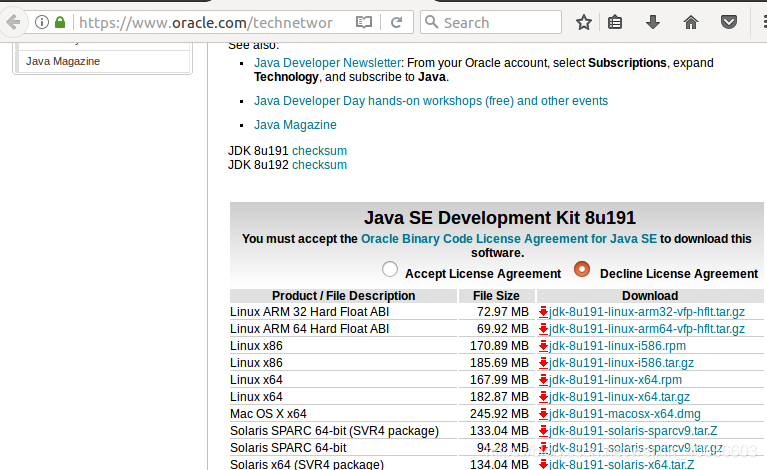Open the Java Magazine link in See also list
Image resolution: width=767 pixels, height=470 pixels.
pyautogui.click(x=295, y=125)
